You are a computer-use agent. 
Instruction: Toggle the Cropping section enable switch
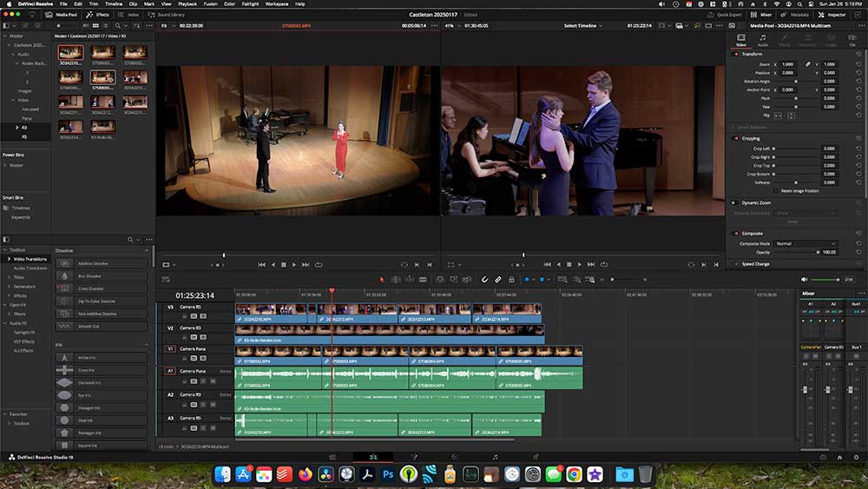(x=736, y=138)
